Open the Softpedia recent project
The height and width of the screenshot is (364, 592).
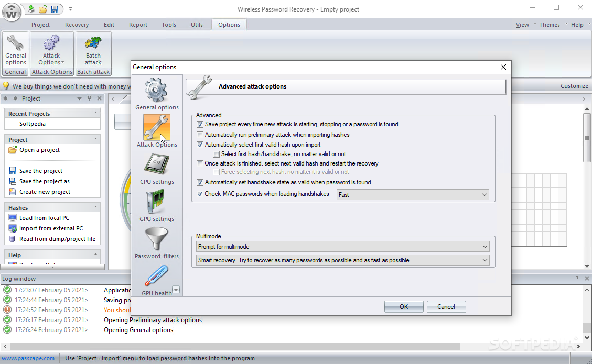click(33, 124)
